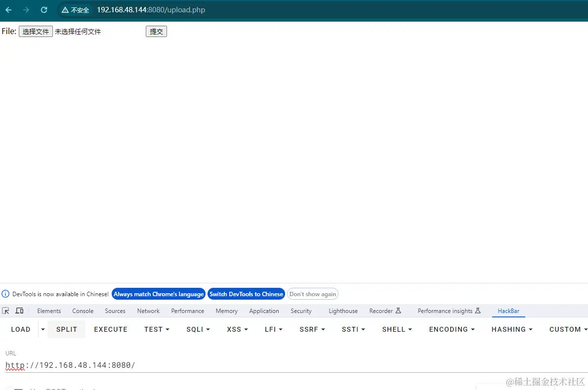Dismiss with Don't show again
Screen dimensions: 588x390
tap(313, 294)
